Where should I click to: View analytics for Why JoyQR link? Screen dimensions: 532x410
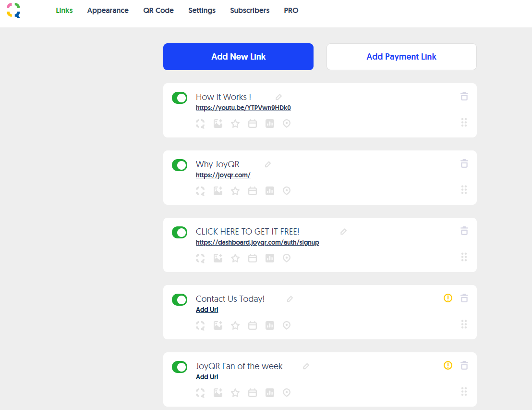tap(270, 191)
